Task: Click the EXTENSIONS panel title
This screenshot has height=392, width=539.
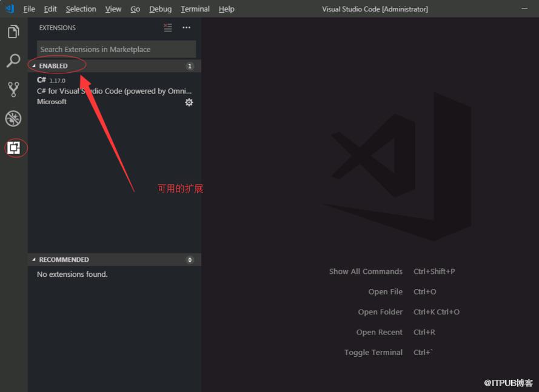Action: click(58, 28)
